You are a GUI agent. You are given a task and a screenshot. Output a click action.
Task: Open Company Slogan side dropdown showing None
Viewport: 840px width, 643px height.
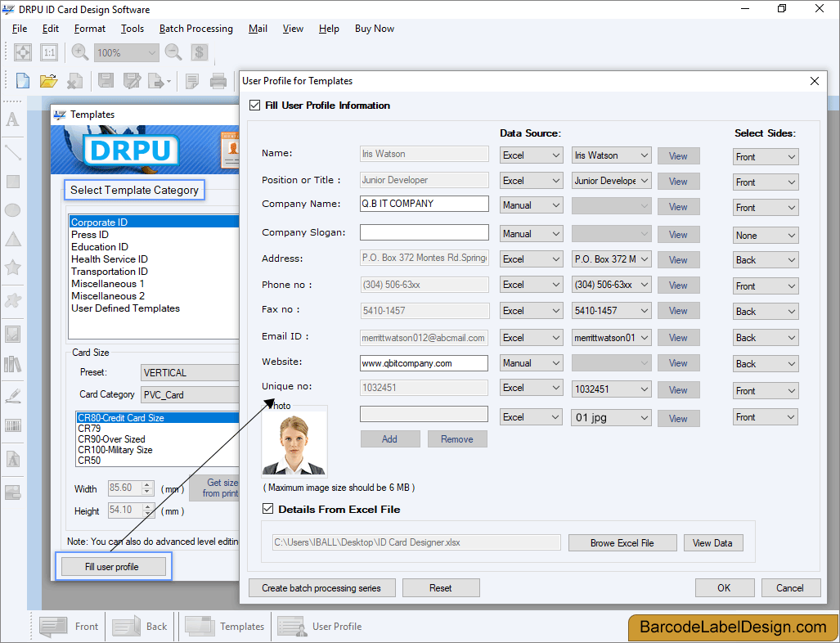tap(766, 236)
